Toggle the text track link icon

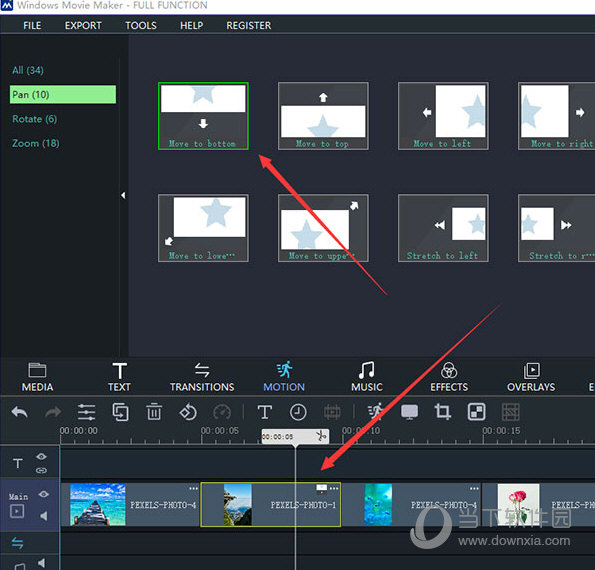coord(41,471)
